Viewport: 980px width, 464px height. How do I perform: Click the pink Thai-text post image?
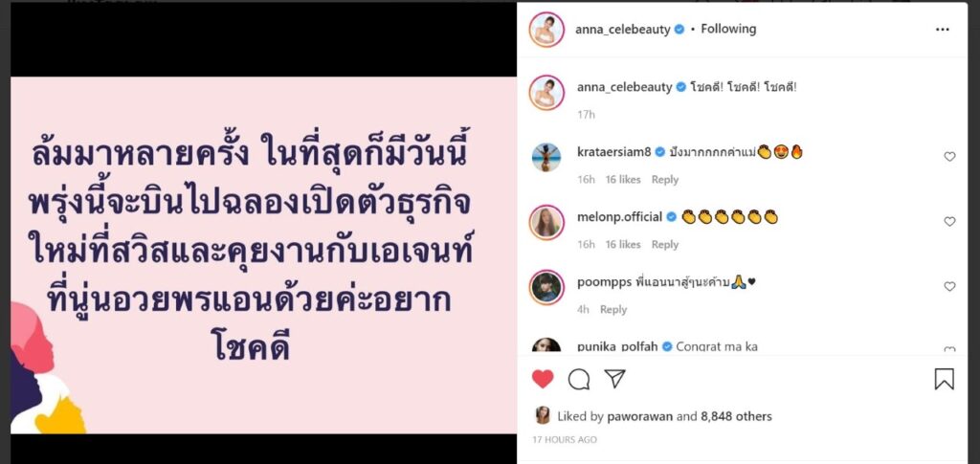264,254
